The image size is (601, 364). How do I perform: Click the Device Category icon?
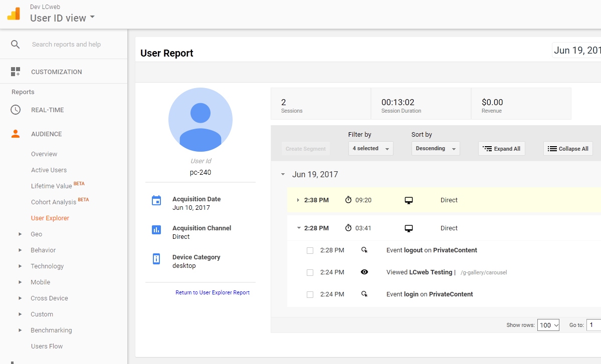click(156, 259)
